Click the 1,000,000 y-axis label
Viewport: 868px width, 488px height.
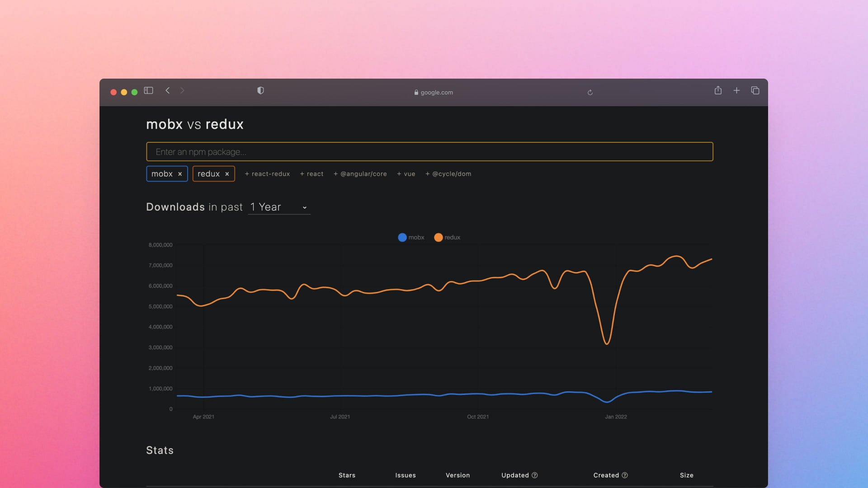tap(160, 389)
